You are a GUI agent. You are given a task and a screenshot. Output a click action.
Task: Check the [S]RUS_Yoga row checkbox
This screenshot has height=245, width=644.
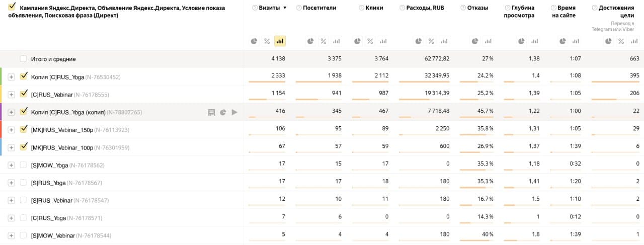coord(23,183)
